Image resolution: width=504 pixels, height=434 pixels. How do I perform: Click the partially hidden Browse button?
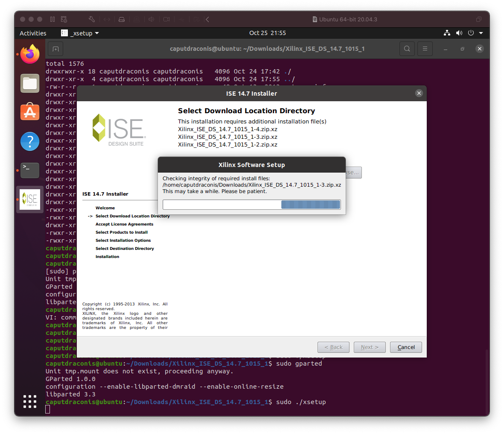[x=354, y=173]
